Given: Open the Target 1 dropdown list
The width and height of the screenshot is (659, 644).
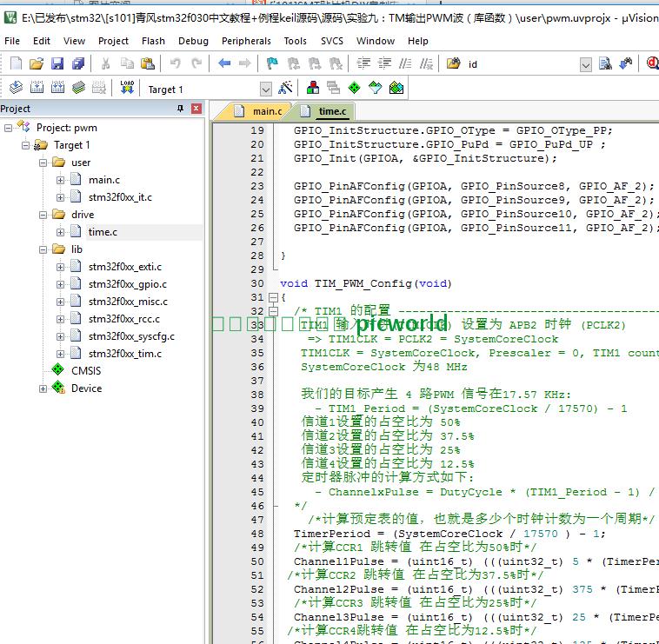Looking at the screenshot, I should (265, 89).
